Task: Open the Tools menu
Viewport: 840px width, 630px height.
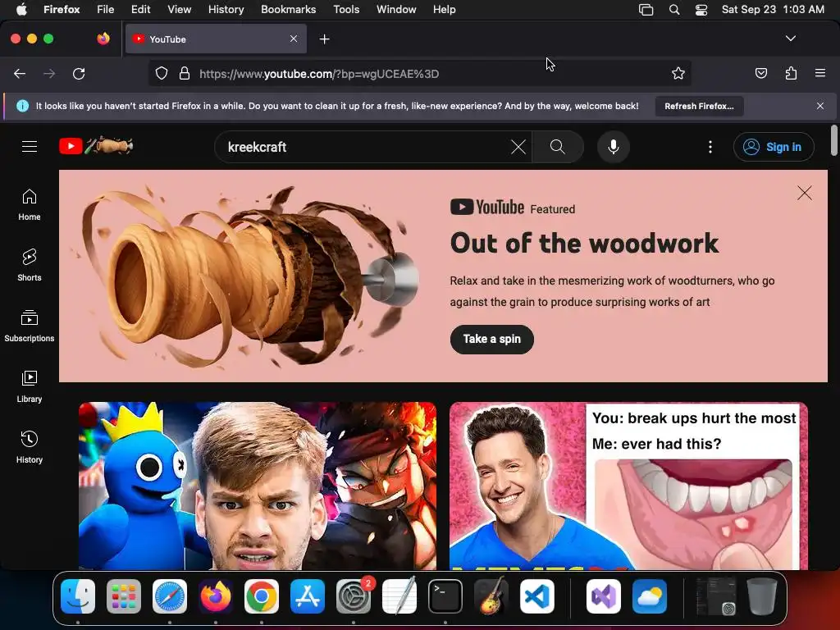Action: pos(346,10)
